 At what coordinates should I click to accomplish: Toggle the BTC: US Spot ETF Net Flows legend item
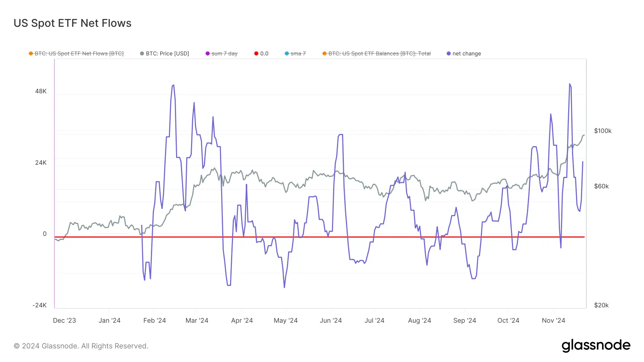pos(76,54)
